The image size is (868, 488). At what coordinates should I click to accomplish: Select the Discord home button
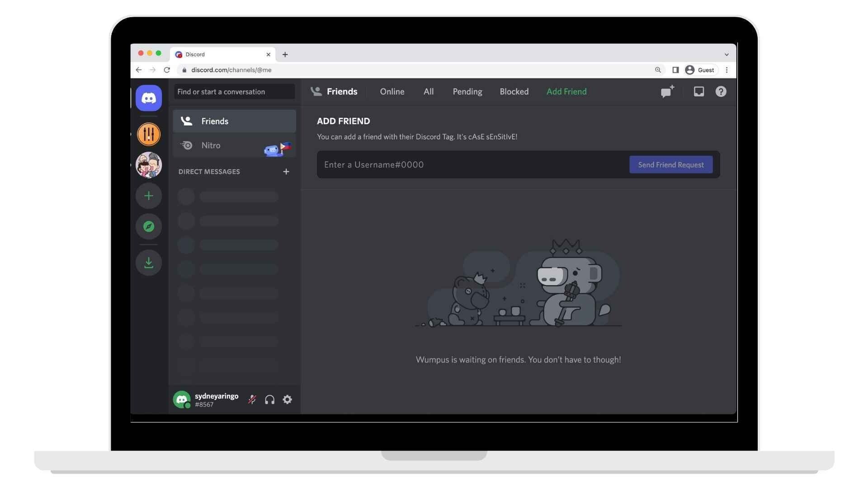149,98
